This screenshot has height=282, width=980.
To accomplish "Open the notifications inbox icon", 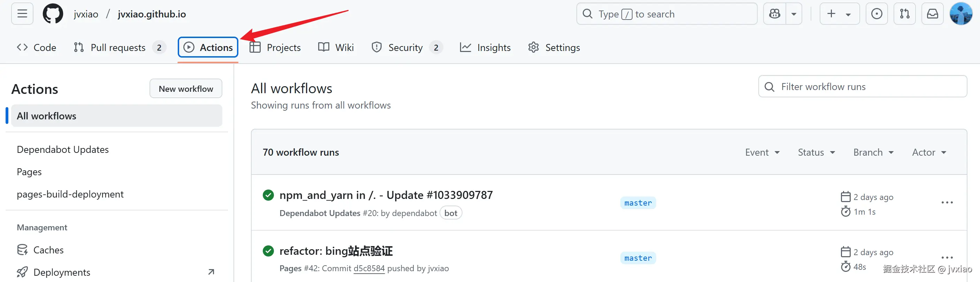I will 932,14.
